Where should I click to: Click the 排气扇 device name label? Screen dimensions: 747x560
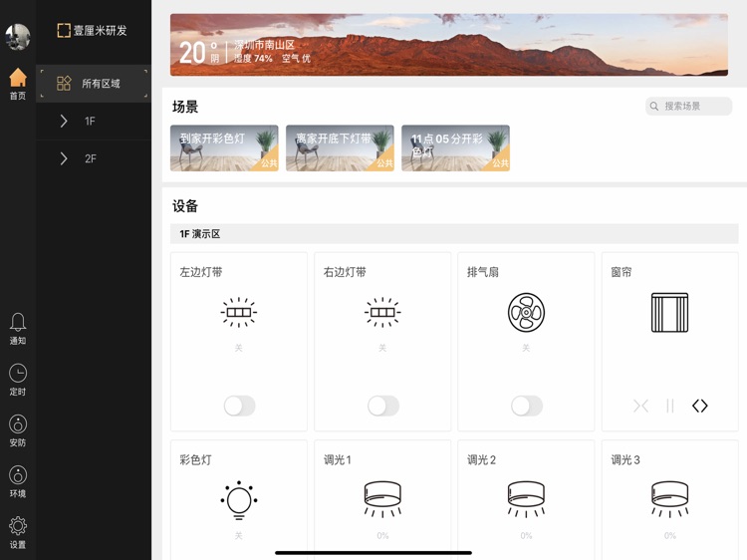[x=483, y=272]
